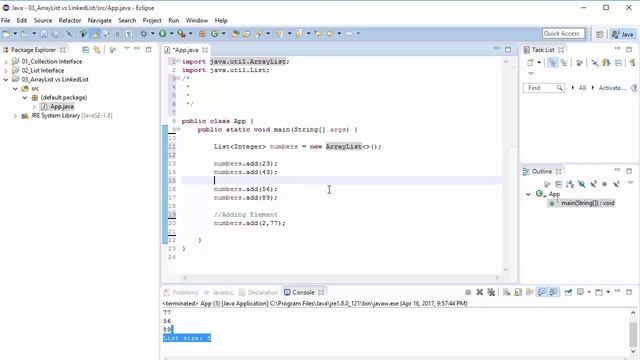Collapse App class in Outline
Image resolution: width=640 pixels, height=360 pixels.
(528, 194)
